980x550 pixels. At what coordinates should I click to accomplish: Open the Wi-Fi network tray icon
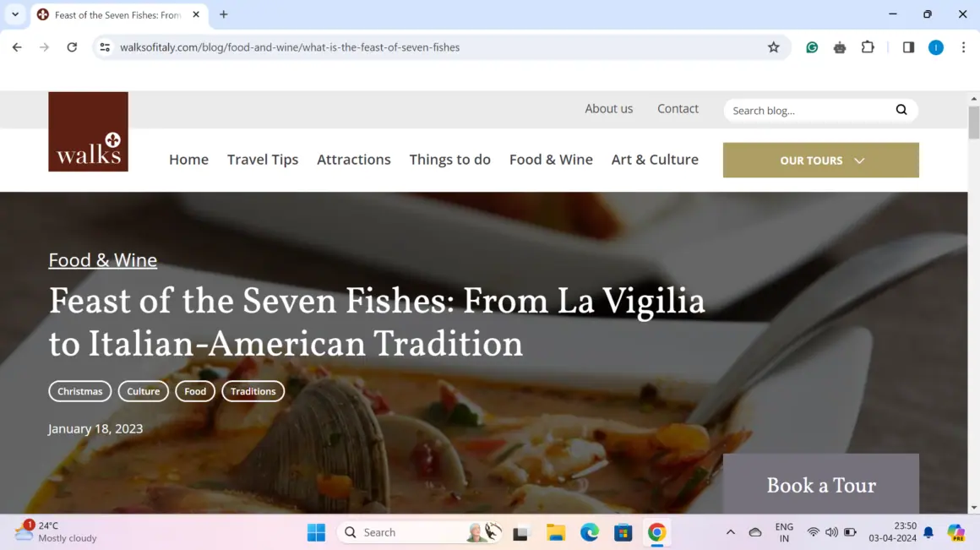point(813,532)
